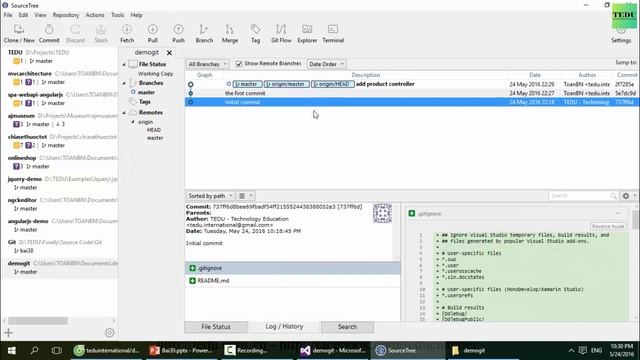Open Windows Start button

coord(11,350)
